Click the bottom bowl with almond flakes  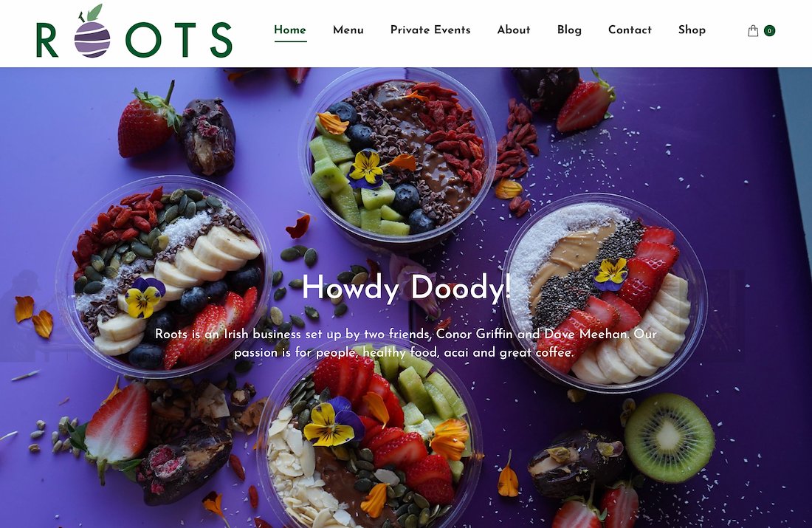[368, 435]
